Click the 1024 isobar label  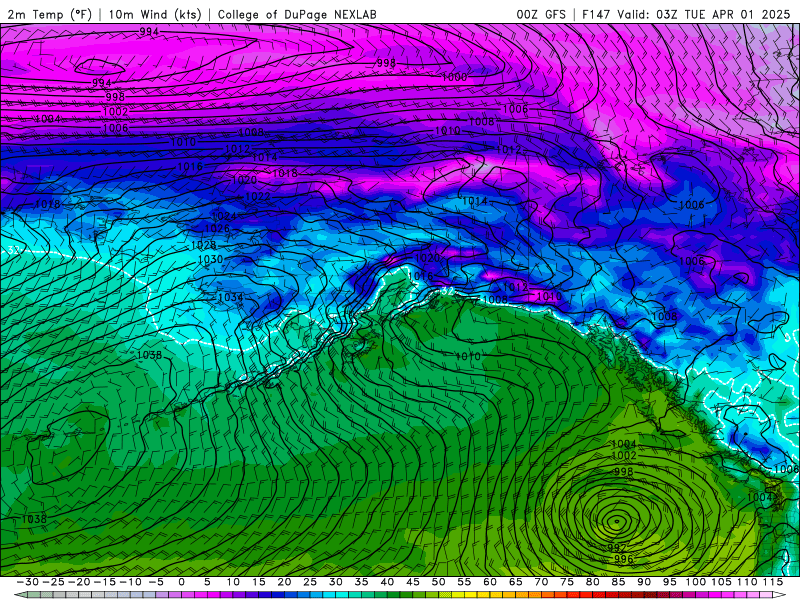(x=223, y=216)
